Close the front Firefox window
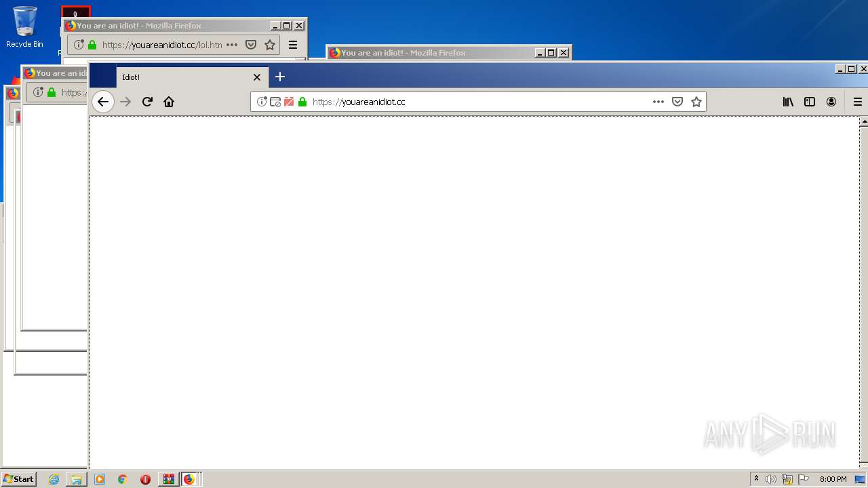868x488 pixels. pos(863,68)
